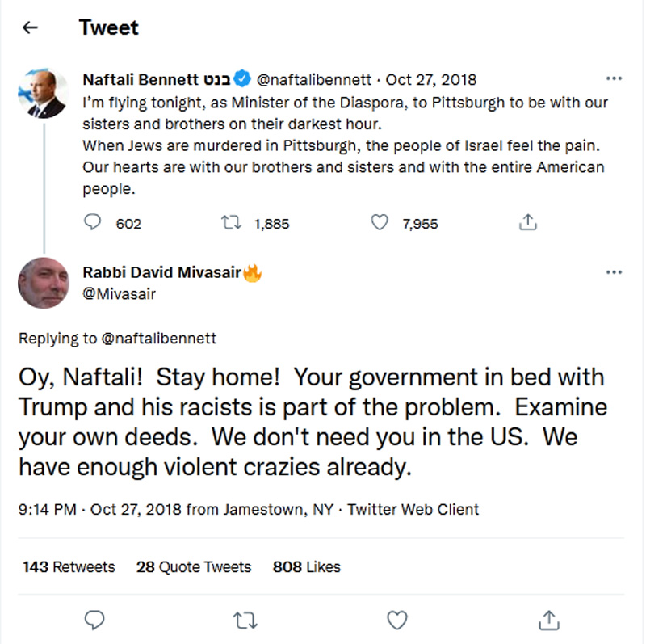Click the Oct 27, 2018 tweet date
This screenshot has height=644, width=646.
[430, 79]
